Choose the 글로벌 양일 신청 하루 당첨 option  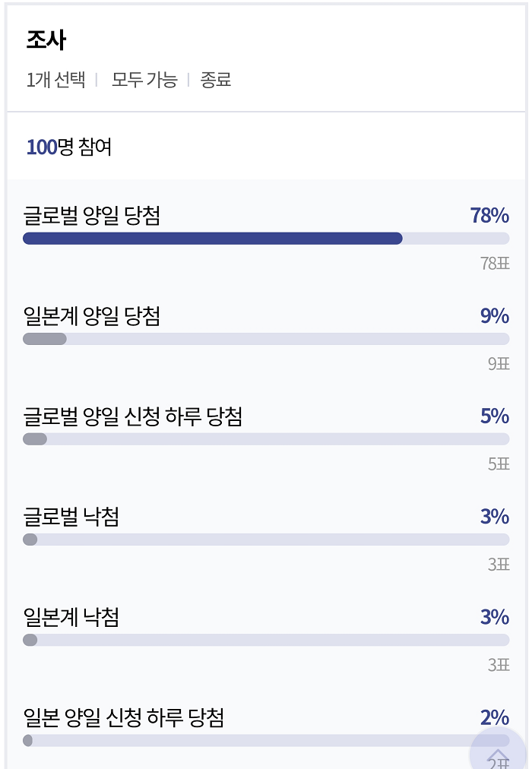pyautogui.click(x=133, y=416)
